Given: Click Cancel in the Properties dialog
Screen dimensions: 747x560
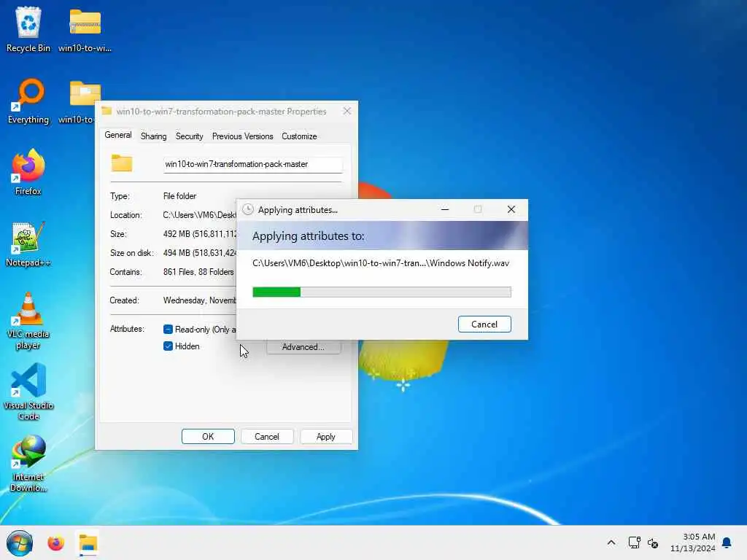Looking at the screenshot, I should (x=267, y=437).
